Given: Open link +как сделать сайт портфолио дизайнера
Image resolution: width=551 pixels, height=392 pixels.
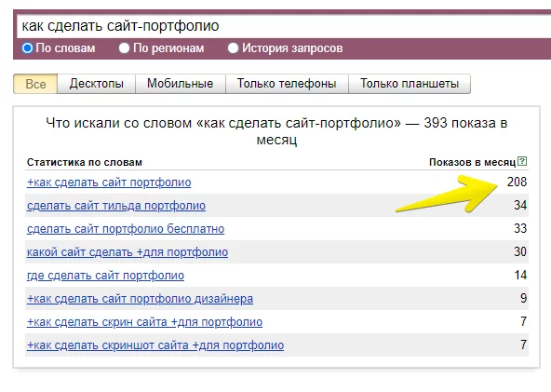Looking at the screenshot, I should (x=140, y=299).
